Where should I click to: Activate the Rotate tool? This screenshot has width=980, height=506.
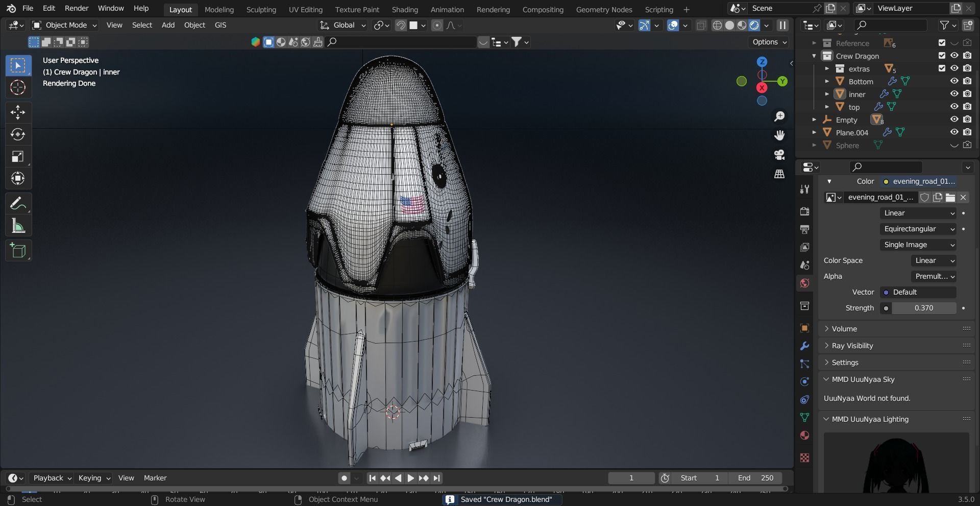point(18,134)
